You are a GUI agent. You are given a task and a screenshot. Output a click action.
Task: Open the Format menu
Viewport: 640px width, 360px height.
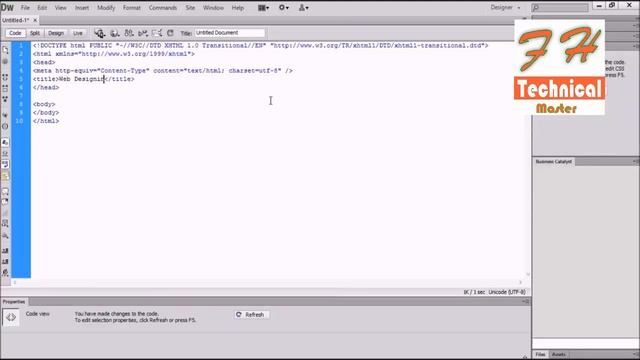point(131,8)
